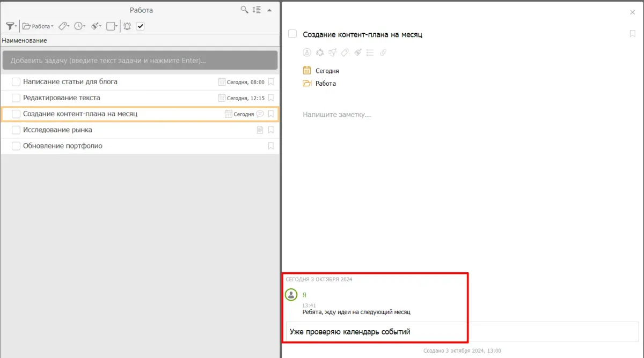Click the bookmark icon on the Обновление портфолио row
This screenshot has height=358, width=644.
tap(271, 146)
